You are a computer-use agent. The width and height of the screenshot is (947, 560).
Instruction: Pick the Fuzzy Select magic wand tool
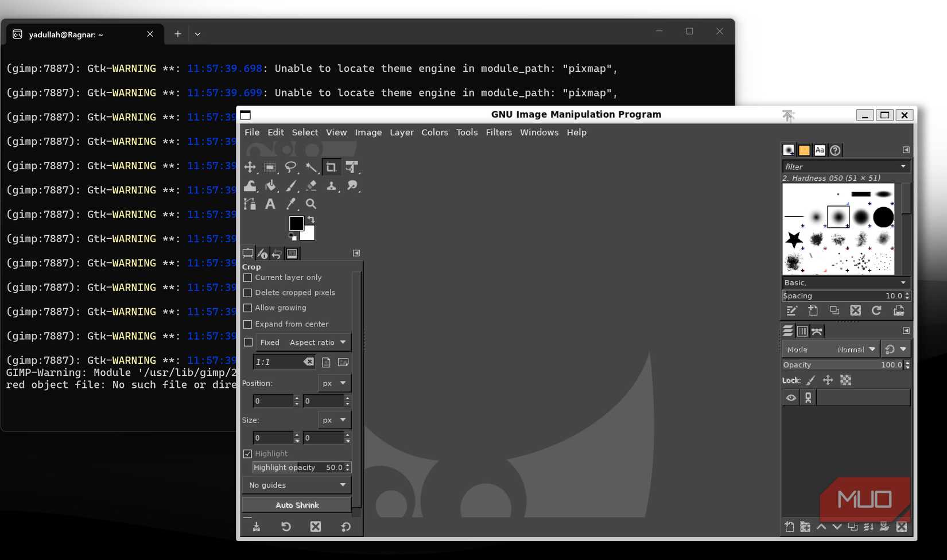point(311,167)
